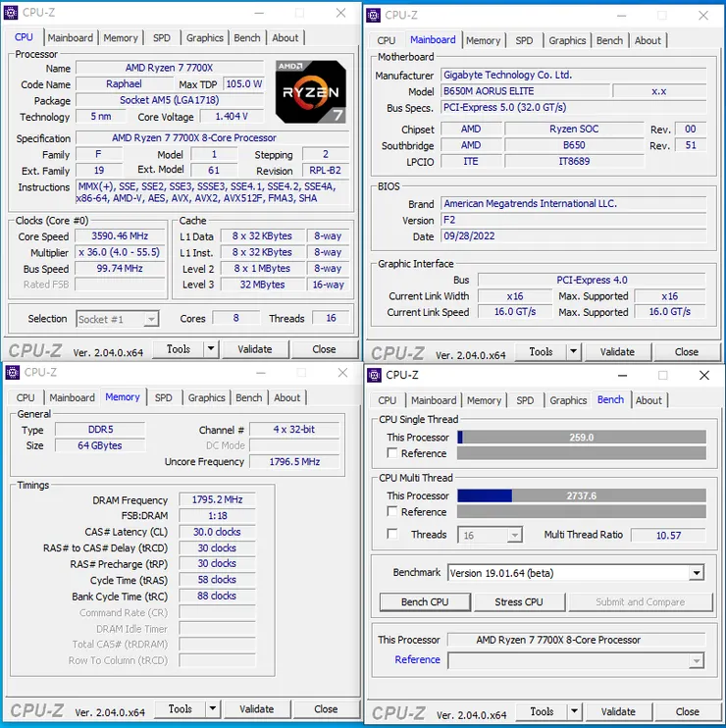Screen dimensions: 726x728
Task: Click Submit and Compare button
Action: (640, 602)
